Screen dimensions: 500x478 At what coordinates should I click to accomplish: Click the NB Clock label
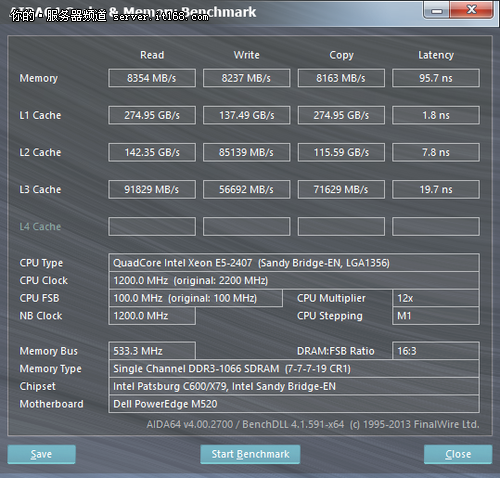[x=41, y=316]
